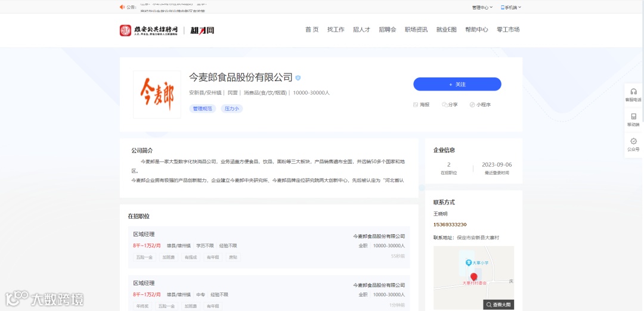Click the phone number 15369333230

point(450,225)
